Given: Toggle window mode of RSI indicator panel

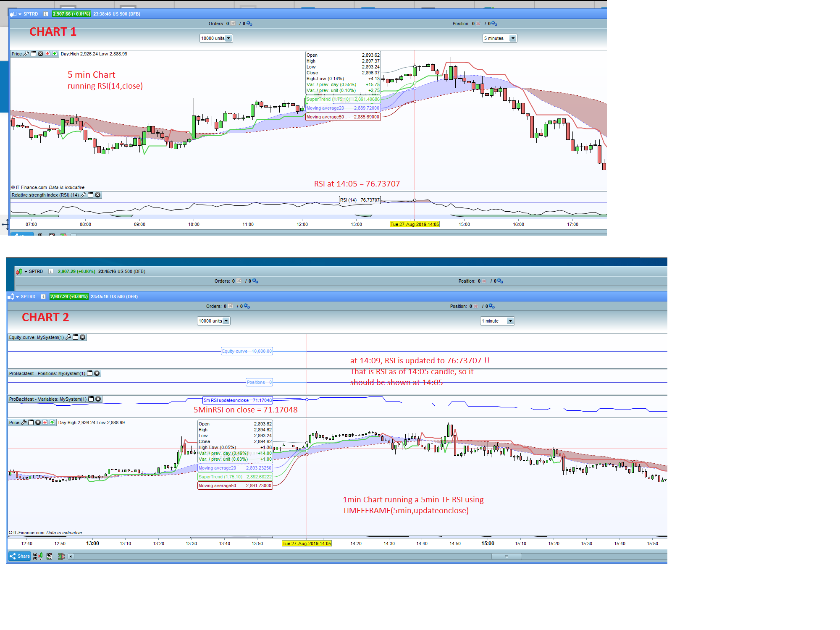Looking at the screenshot, I should click(91, 195).
